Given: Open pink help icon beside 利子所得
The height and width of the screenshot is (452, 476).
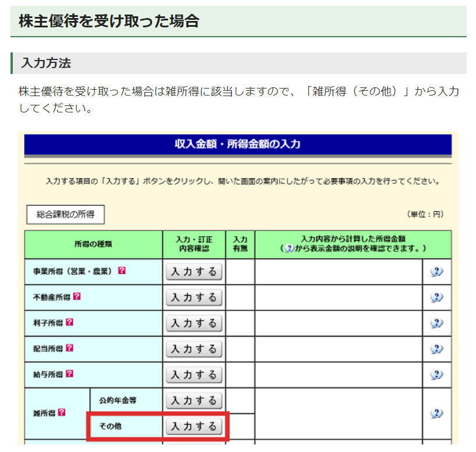Looking at the screenshot, I should [69, 322].
